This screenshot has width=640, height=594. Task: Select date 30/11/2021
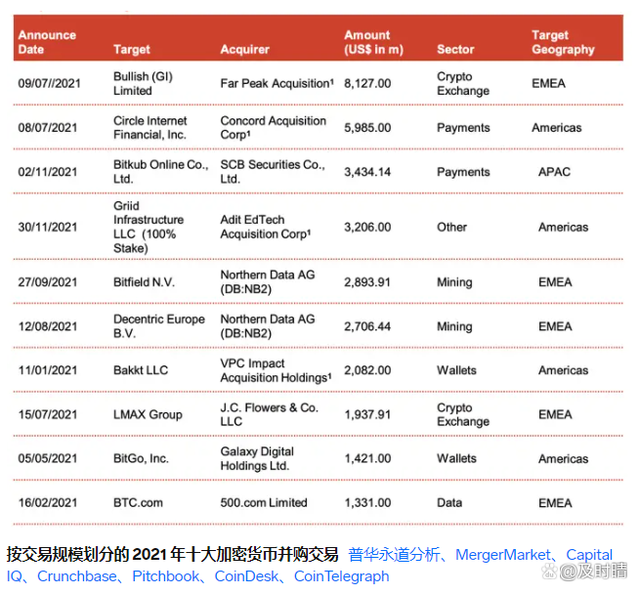[47, 227]
